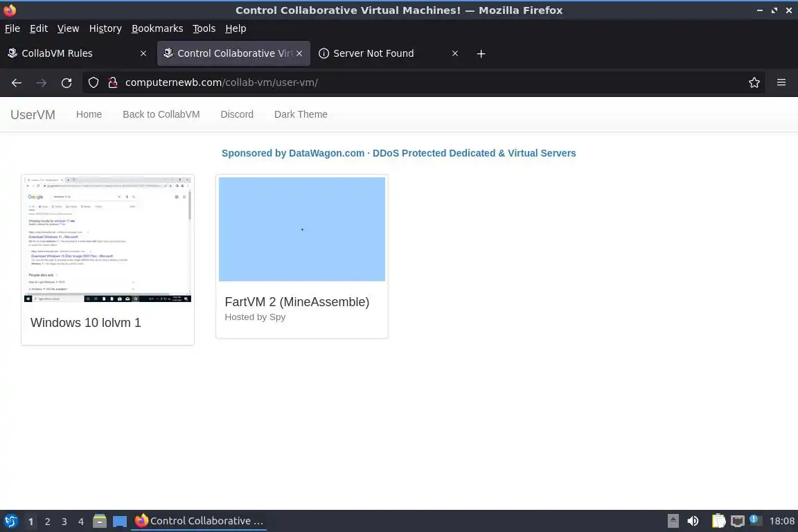Open network status tray icon
The image size is (798, 532).
738,521
